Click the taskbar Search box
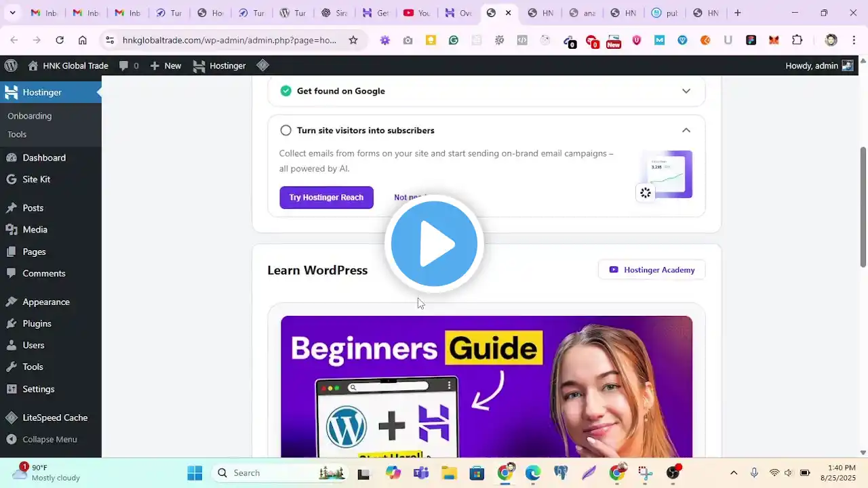The width and height of the screenshot is (868, 488). (279, 473)
